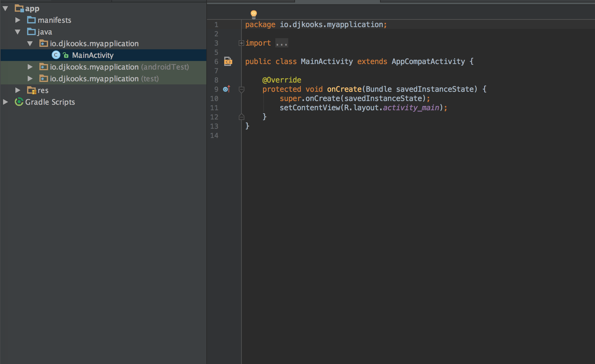Image resolution: width=595 pixels, height=364 pixels.
Task: Click line number 6 in gutter
Action: (217, 62)
